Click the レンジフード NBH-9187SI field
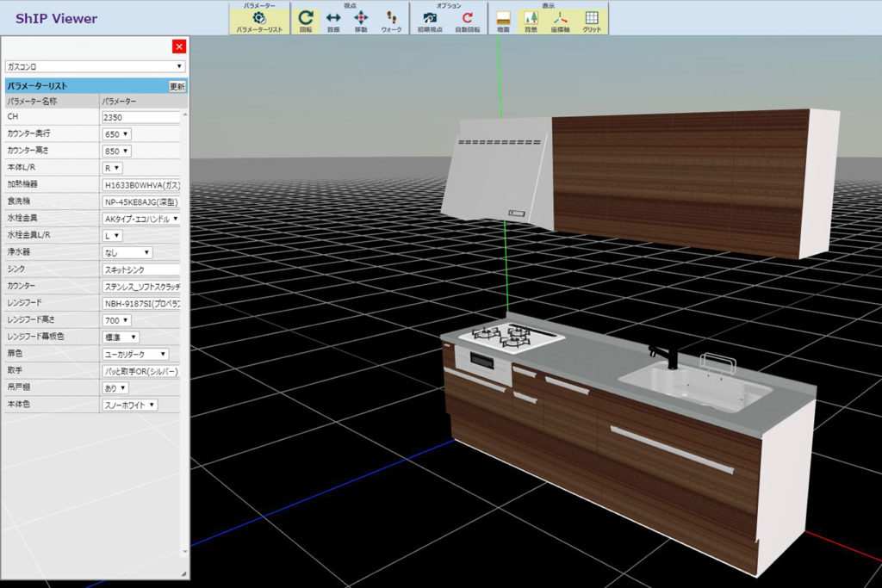882x588 pixels. (140, 304)
